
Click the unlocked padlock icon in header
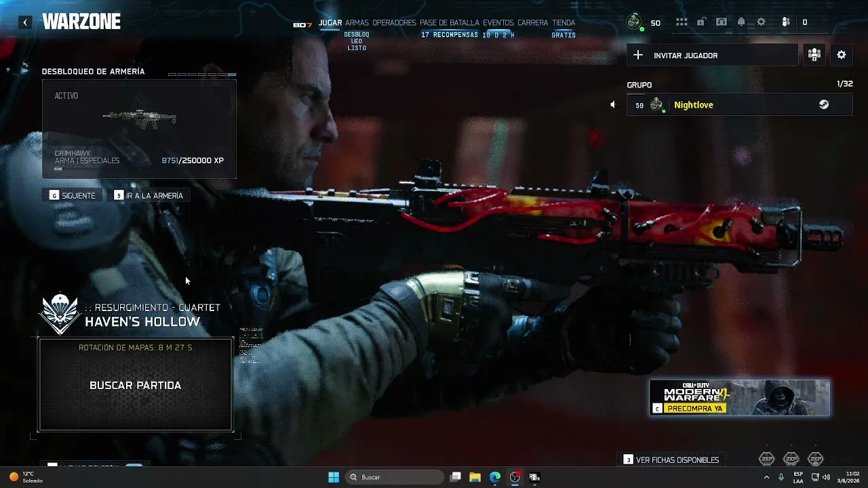pyautogui.click(x=702, y=22)
